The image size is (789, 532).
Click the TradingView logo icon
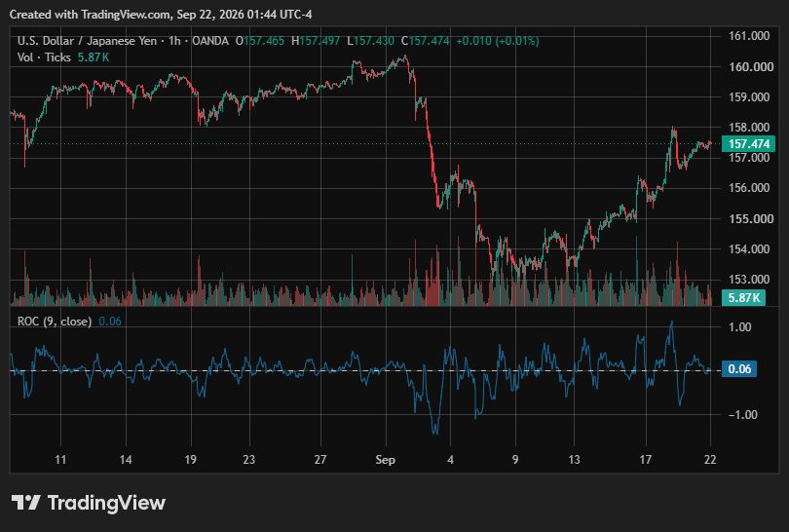click(x=25, y=503)
